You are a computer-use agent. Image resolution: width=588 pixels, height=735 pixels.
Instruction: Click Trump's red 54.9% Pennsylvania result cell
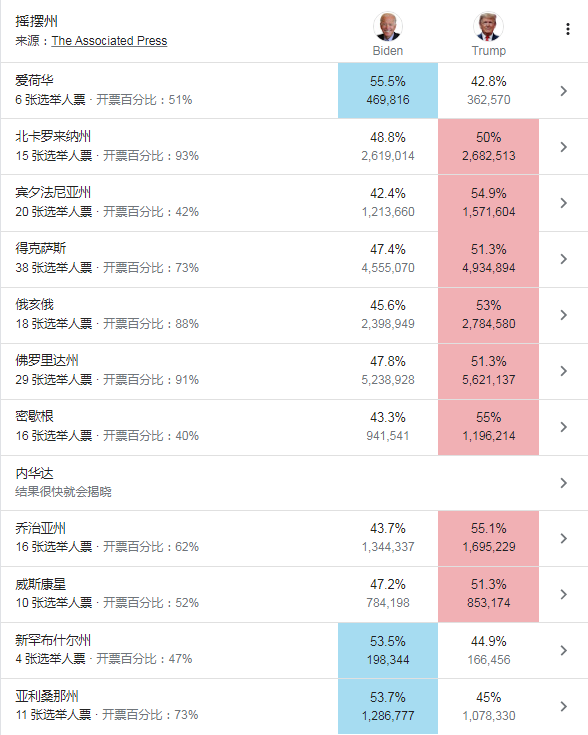pos(488,202)
